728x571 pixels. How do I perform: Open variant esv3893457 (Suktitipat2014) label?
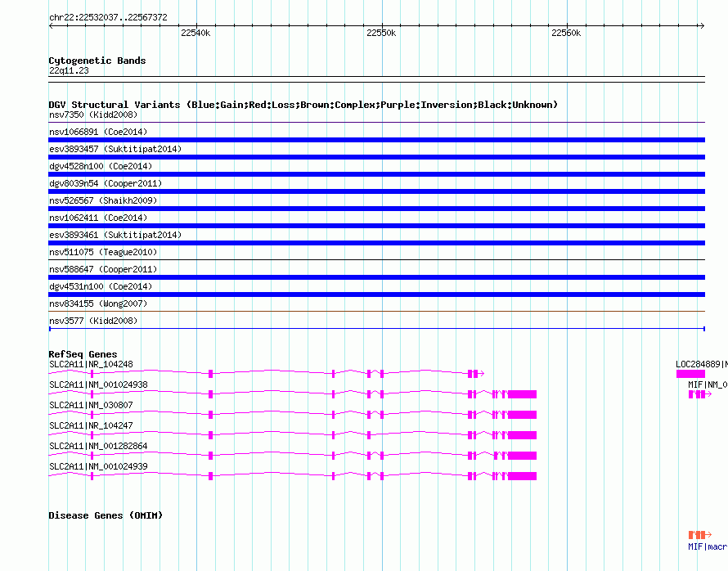[115, 149]
